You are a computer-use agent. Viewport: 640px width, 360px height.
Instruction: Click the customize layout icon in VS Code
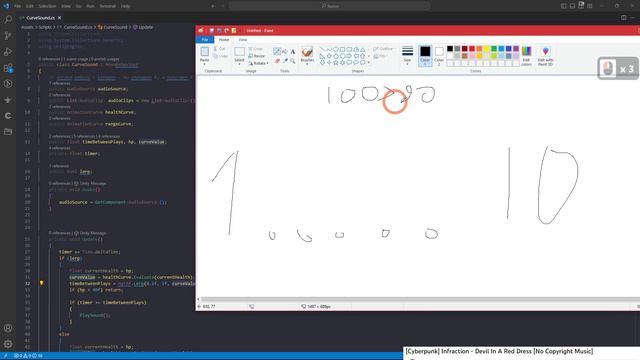tap(590, 6)
